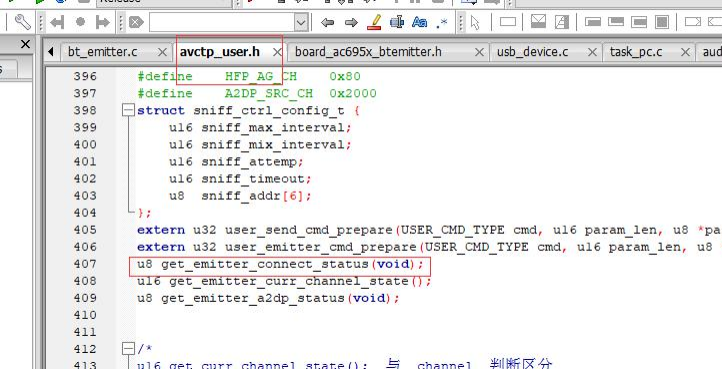
Task: Close the bt_emitter.c tab
Action: pos(162,53)
